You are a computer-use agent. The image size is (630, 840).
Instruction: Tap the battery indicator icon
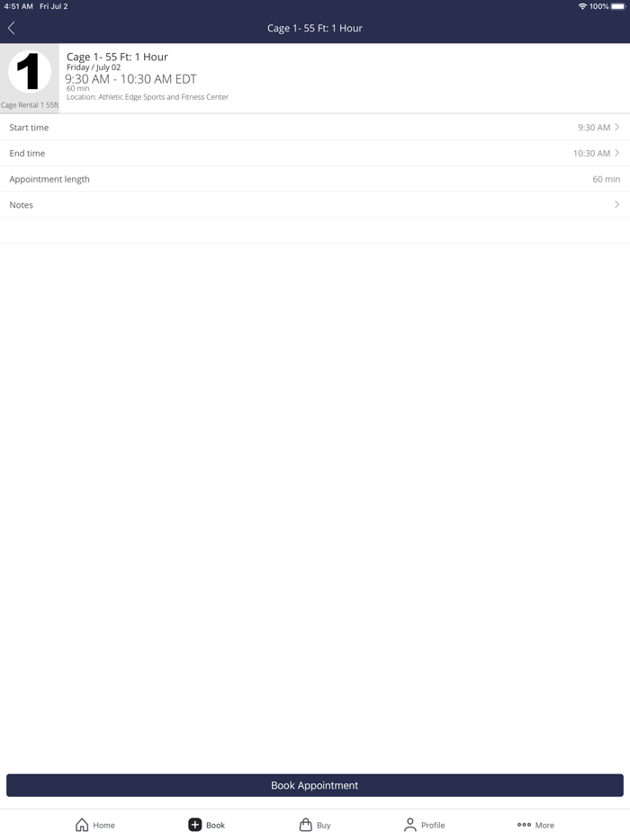point(618,6)
